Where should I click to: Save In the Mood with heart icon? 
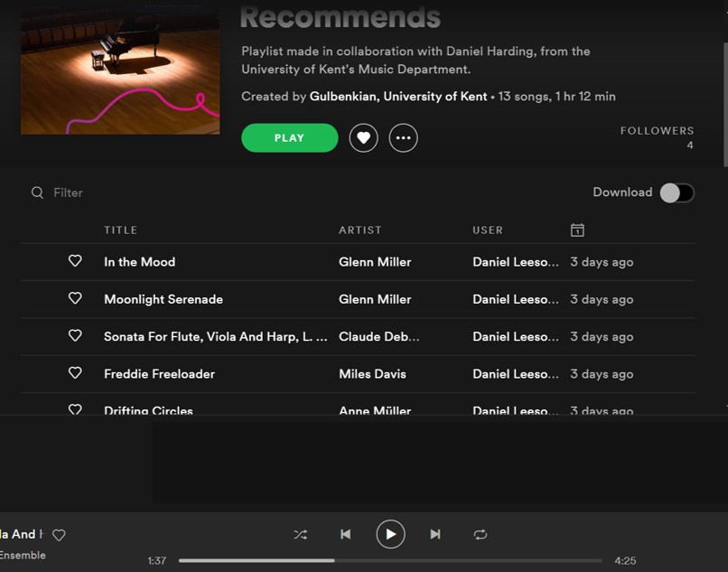tap(75, 261)
